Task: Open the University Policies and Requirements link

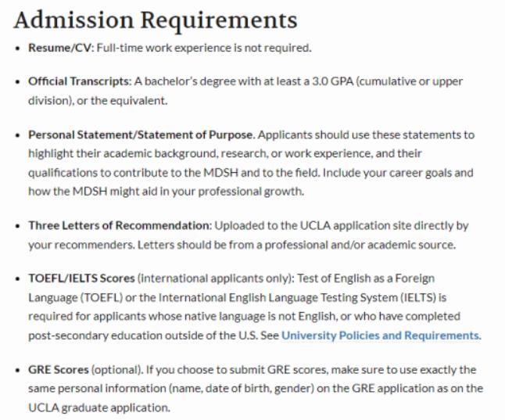Action: [380, 336]
